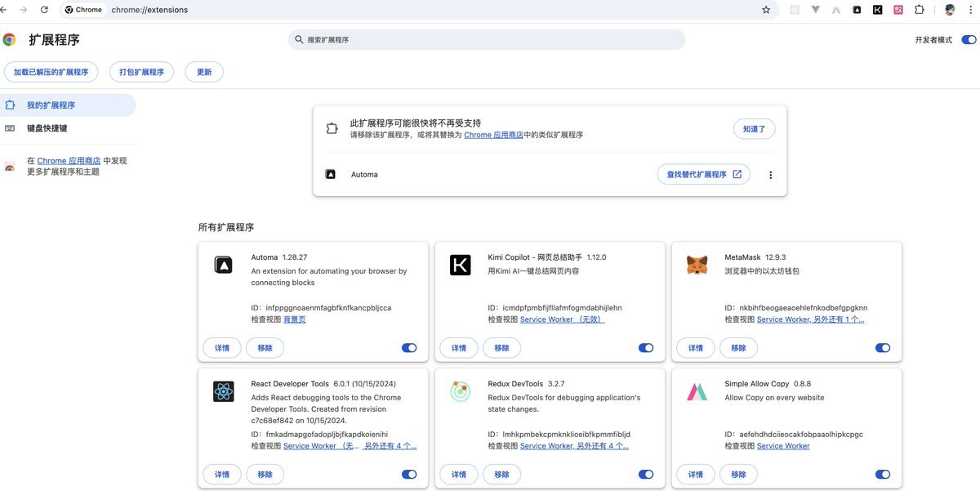Click 移除 for Redux DevTools

pos(502,475)
